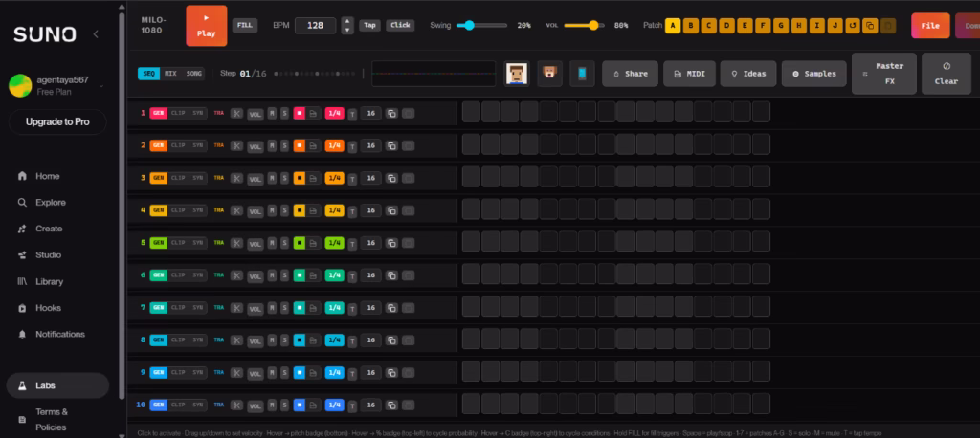This screenshot has width=980, height=438.
Task: Select the pixel dog avatar
Action: 549,73
